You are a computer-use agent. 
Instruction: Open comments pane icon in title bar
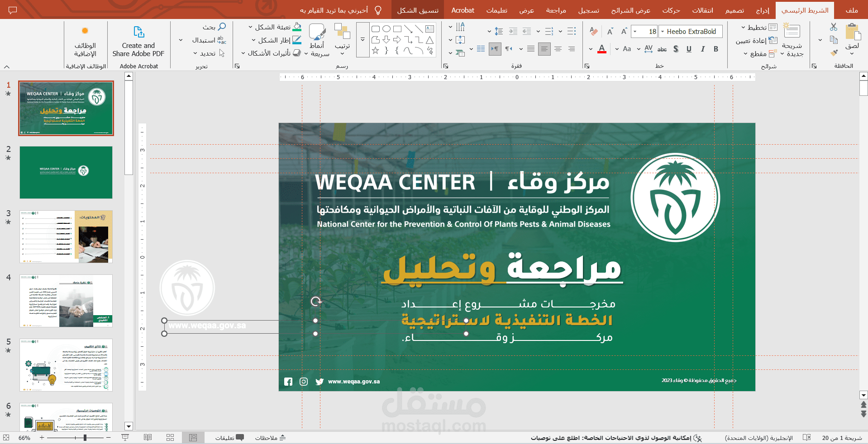(x=13, y=10)
